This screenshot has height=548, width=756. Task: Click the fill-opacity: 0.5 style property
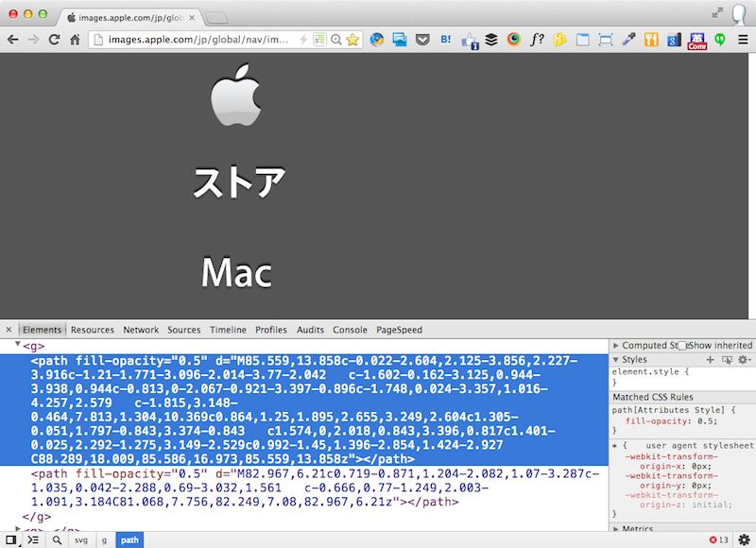click(671, 421)
